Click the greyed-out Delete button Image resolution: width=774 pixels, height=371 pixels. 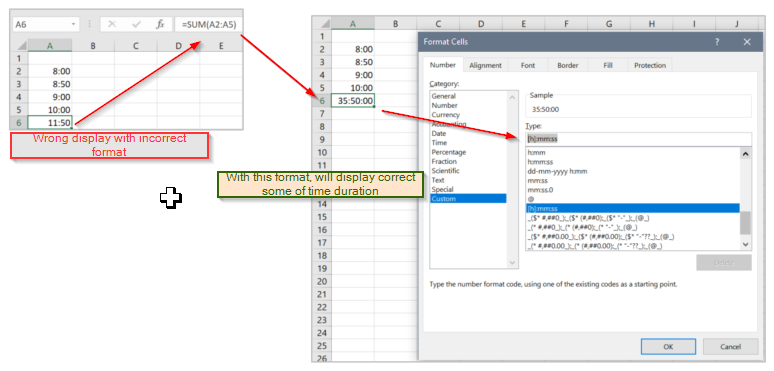click(724, 262)
